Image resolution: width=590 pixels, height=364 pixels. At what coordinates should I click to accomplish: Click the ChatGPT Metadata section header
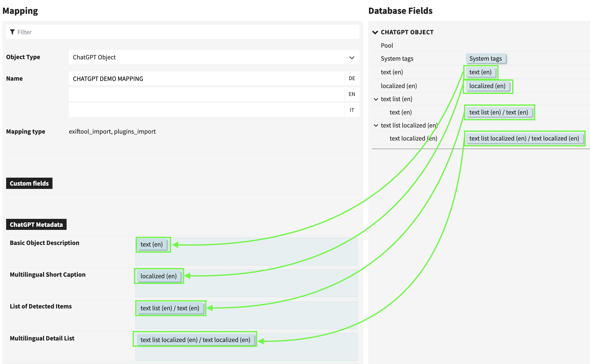click(x=36, y=224)
